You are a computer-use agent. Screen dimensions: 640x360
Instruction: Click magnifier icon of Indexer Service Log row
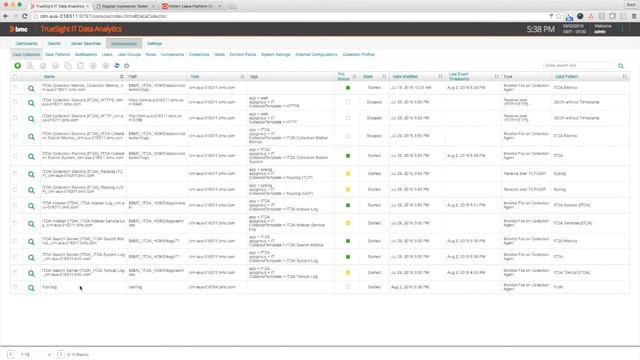click(x=31, y=224)
